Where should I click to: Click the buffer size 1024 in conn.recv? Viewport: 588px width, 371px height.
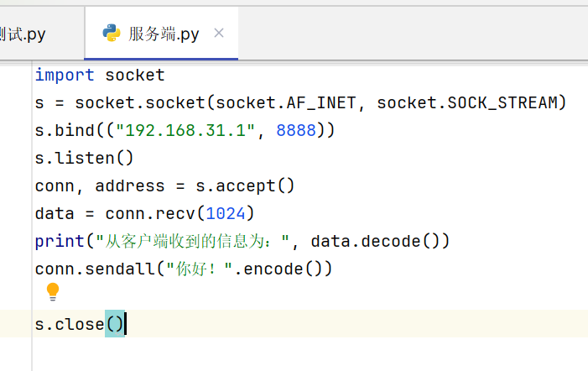click(225, 213)
